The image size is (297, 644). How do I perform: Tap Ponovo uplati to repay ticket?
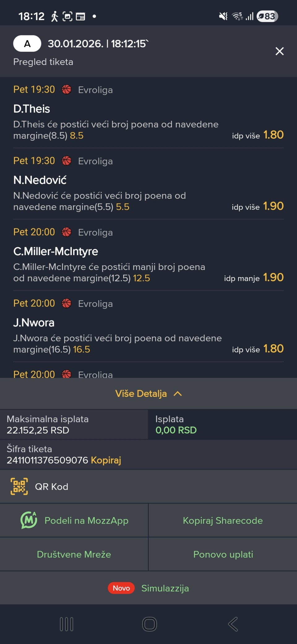[x=223, y=554]
